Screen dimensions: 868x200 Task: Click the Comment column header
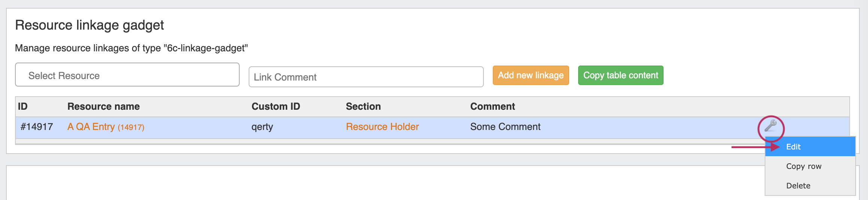pyautogui.click(x=492, y=107)
